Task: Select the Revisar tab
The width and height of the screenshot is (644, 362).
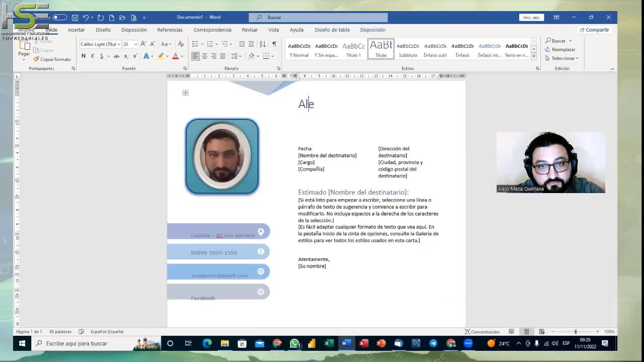Action: pos(250,30)
